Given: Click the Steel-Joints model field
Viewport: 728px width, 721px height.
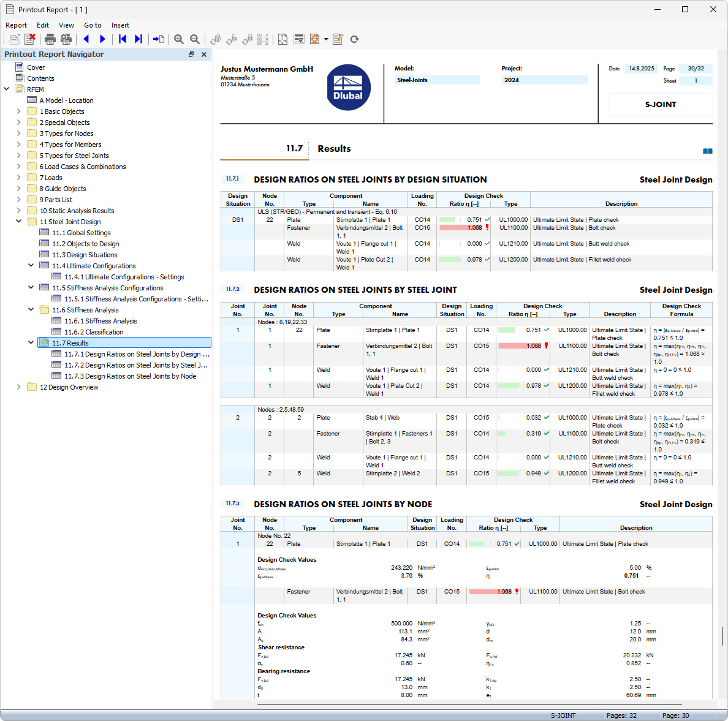Looking at the screenshot, I should coord(438,80).
